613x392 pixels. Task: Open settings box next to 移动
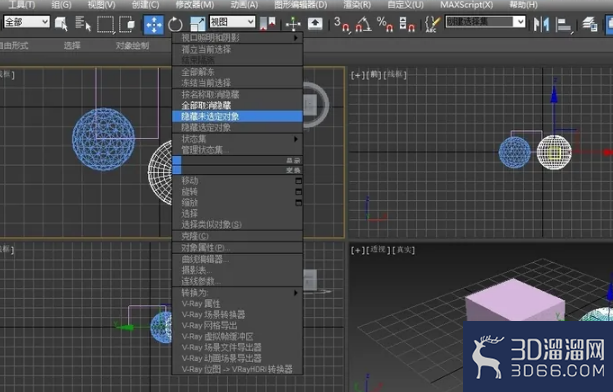299,181
